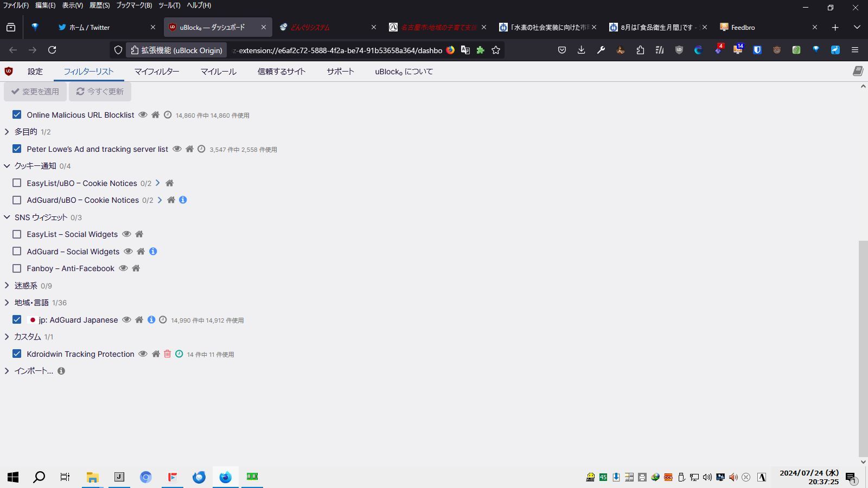The image size is (868, 488).
Task: Click page vertical scrollbar thumb
Action: (863, 349)
